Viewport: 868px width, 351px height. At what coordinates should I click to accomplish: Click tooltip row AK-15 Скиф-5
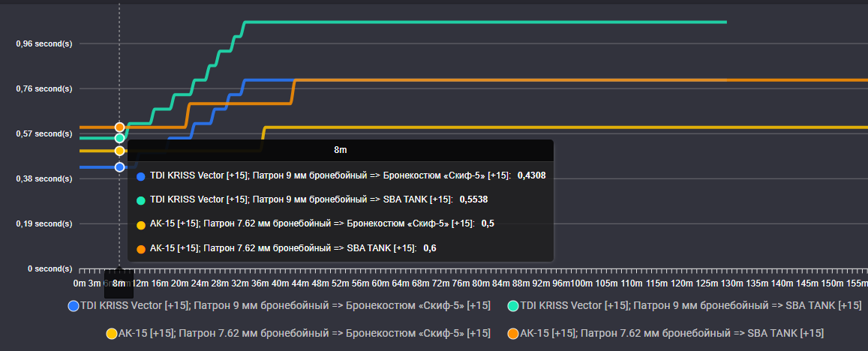point(316,223)
